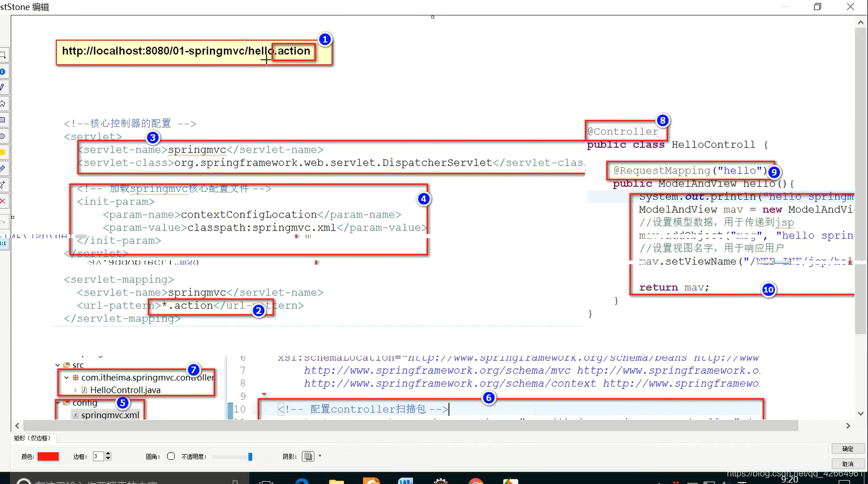Toggle the rounded corners checkbox
This screenshot has height=484, width=868.
[171, 456]
